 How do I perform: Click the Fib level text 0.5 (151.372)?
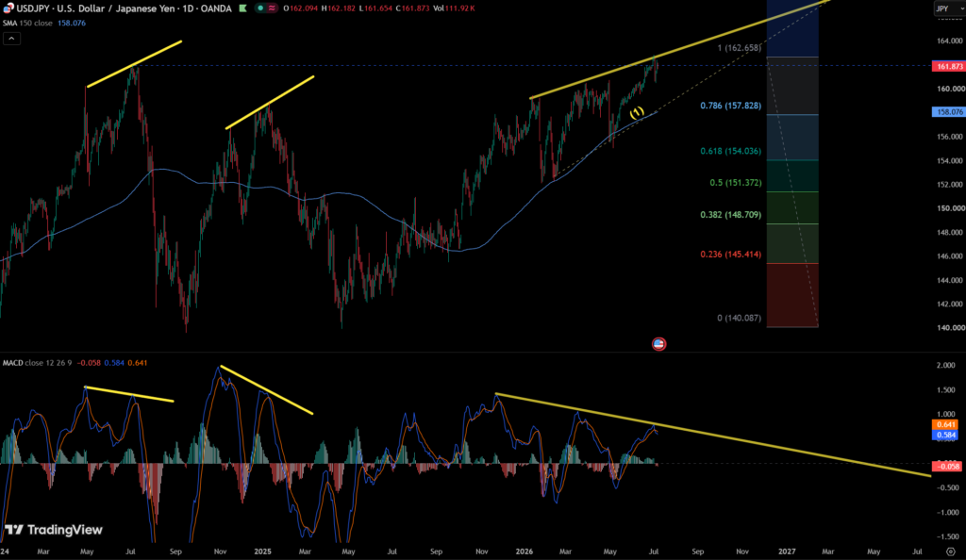[x=735, y=183]
